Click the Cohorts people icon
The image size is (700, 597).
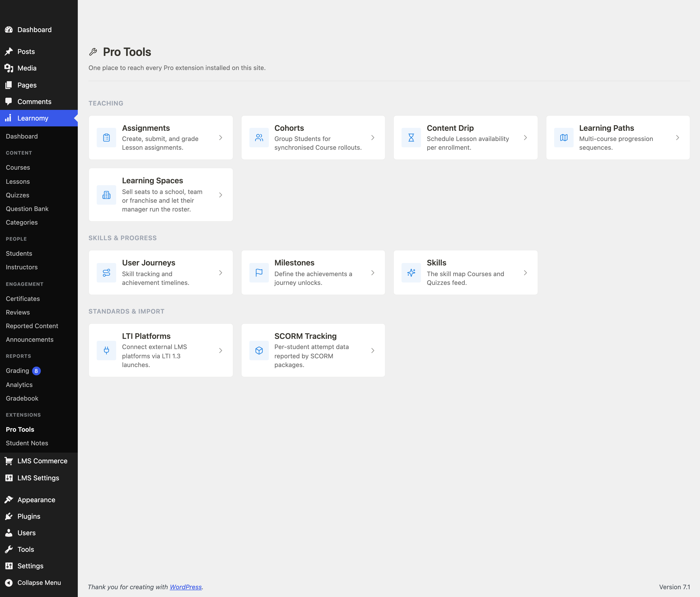[259, 138]
